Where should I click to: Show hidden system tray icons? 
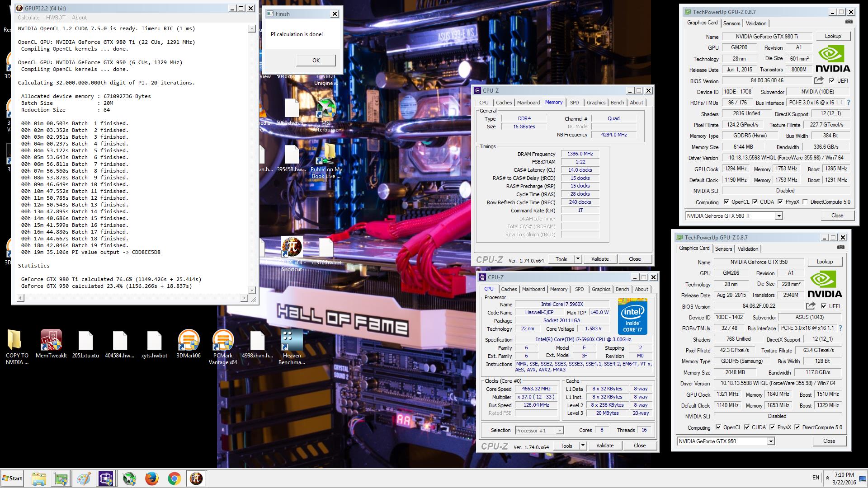pyautogui.click(x=827, y=478)
